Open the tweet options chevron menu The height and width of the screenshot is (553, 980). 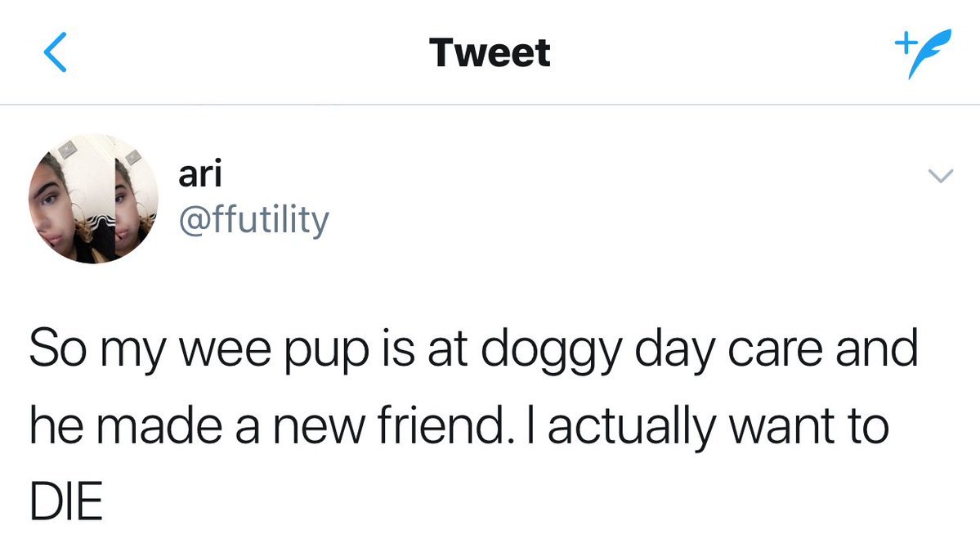pos(942,175)
